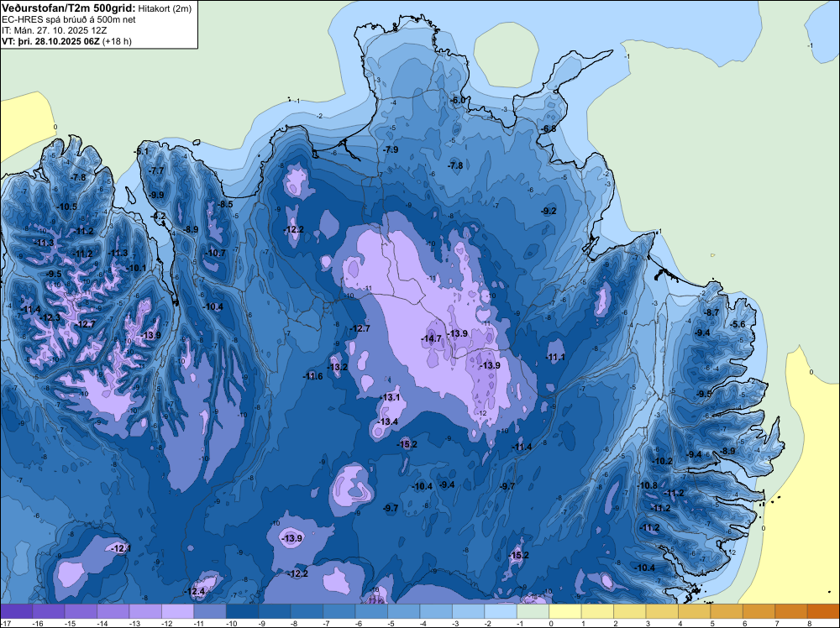Screen dimensions: 840x628
Task: Click the '-14' tick label on the color scale
Action: pos(102,624)
